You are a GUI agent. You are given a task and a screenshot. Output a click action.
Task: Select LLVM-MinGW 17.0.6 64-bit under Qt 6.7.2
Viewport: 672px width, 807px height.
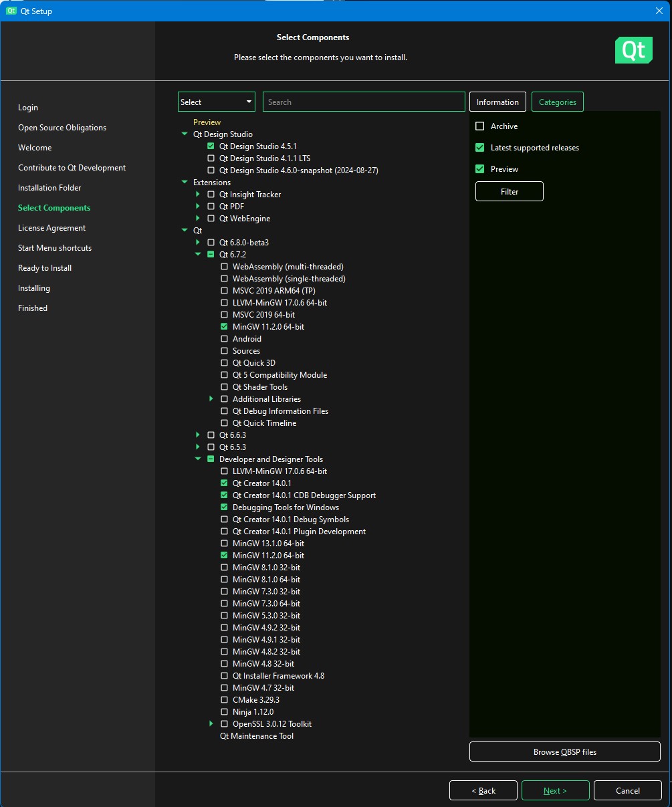[x=279, y=303]
